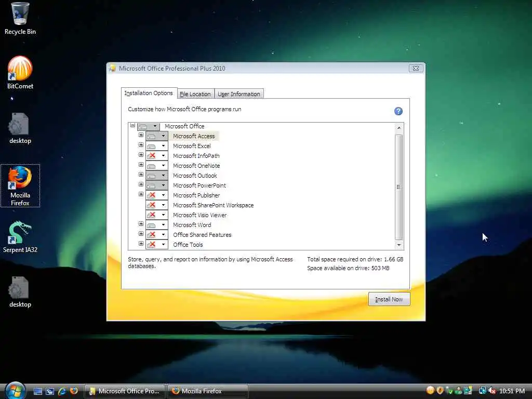Select the BitComet desktop shortcut
Viewport: 532px width, 399px height.
[20, 73]
